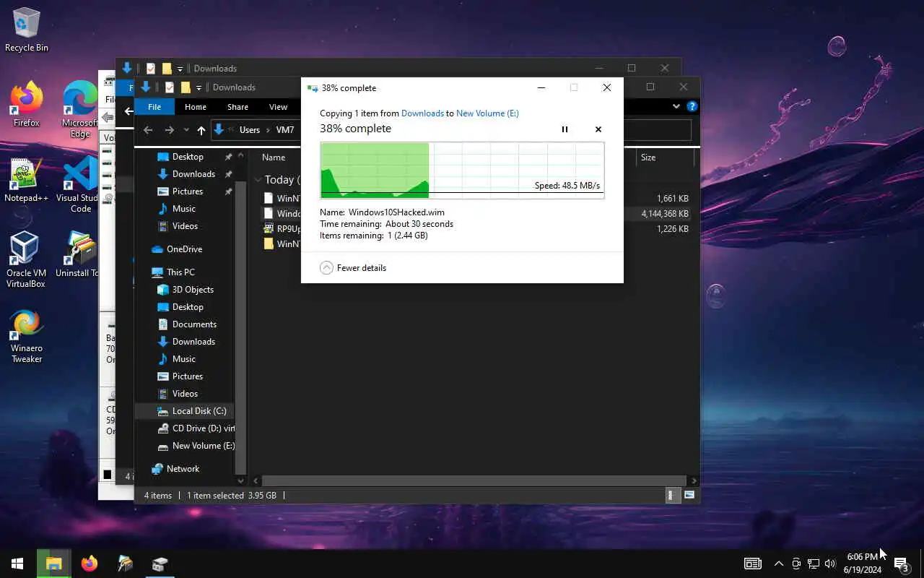
Task: Launch Firefox from the desktop
Action: point(27,105)
